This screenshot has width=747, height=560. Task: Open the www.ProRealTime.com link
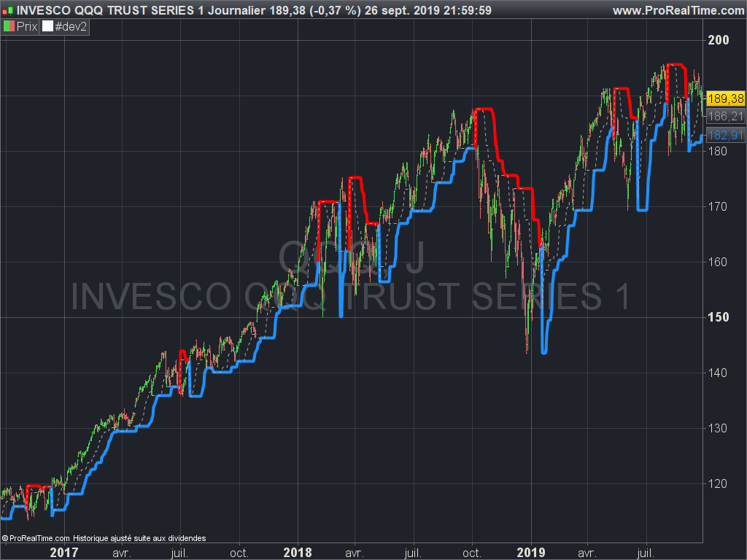tap(678, 10)
